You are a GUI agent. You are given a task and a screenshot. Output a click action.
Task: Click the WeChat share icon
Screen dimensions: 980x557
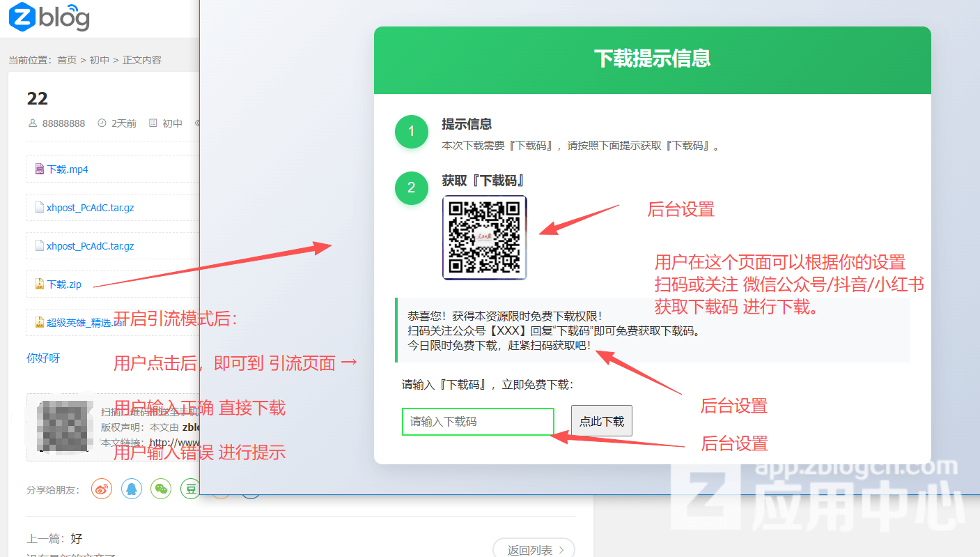(161, 489)
